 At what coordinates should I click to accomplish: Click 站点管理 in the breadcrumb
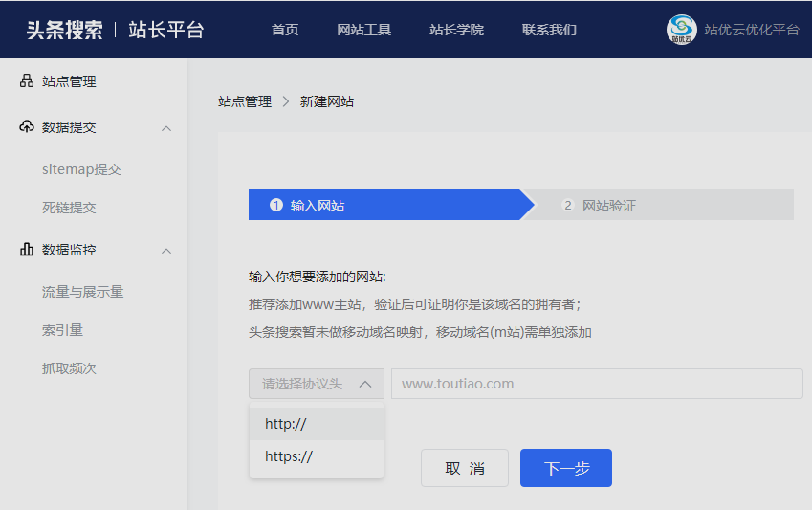245,101
